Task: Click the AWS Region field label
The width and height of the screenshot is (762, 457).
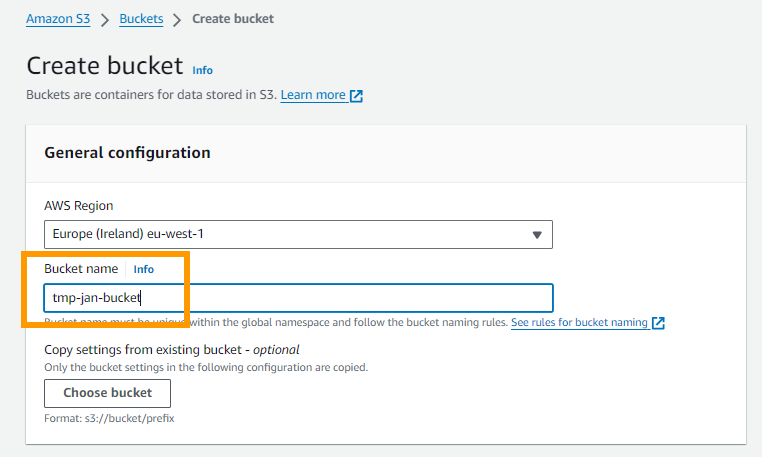Action: (78, 205)
